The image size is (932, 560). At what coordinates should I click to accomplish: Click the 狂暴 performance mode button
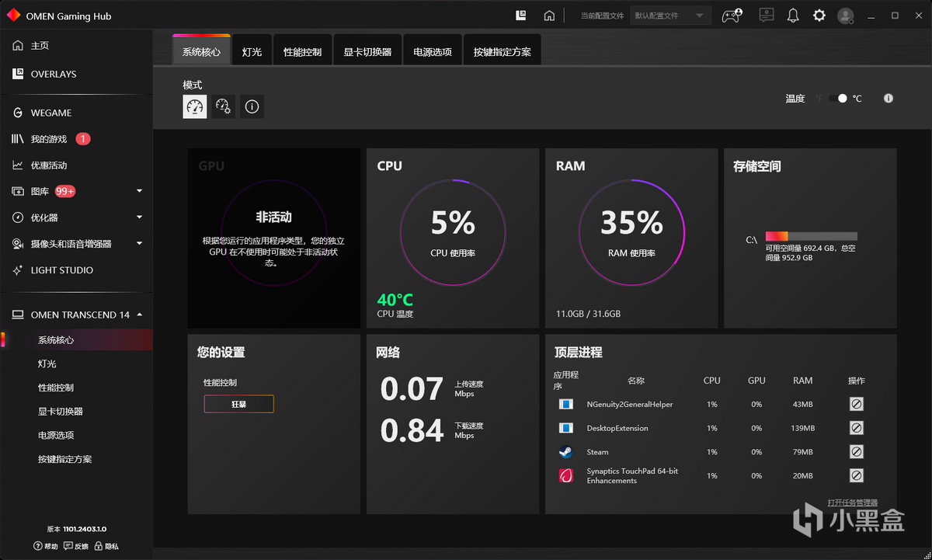click(238, 404)
